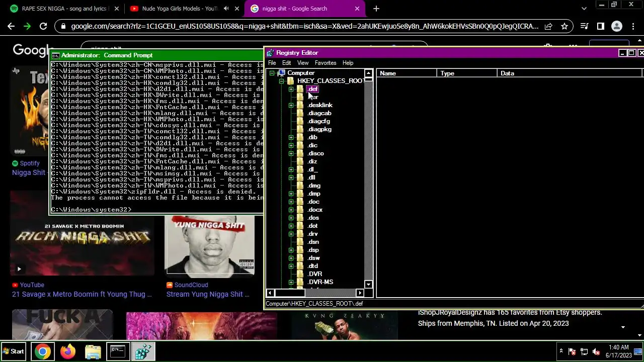Select the .diagpkg registry key

319,129
